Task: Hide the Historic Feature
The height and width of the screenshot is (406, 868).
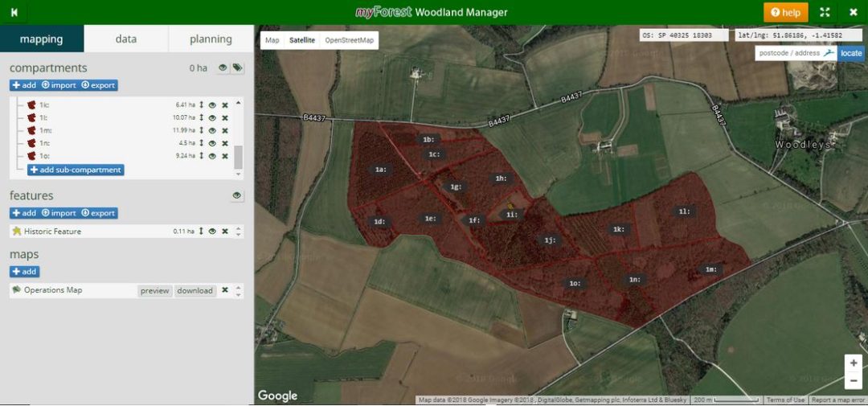Action: coord(212,231)
